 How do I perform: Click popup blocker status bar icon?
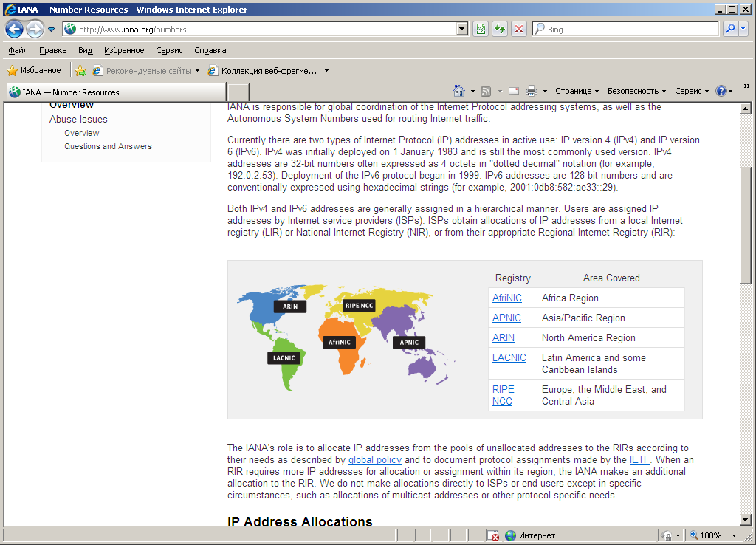tap(492, 535)
